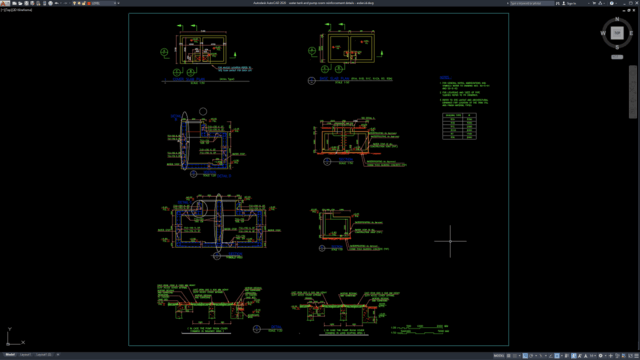The width and height of the screenshot is (640, 360).
Task: Expand the polar tracking angle dropdown
Action: pyautogui.click(x=536, y=356)
